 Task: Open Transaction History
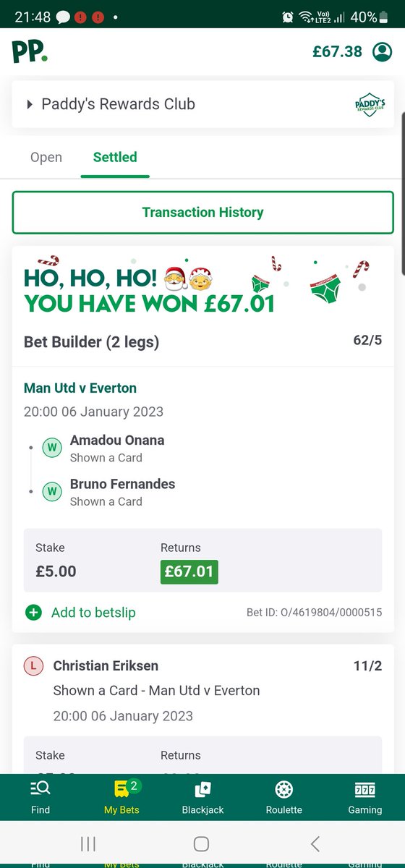[202, 213]
